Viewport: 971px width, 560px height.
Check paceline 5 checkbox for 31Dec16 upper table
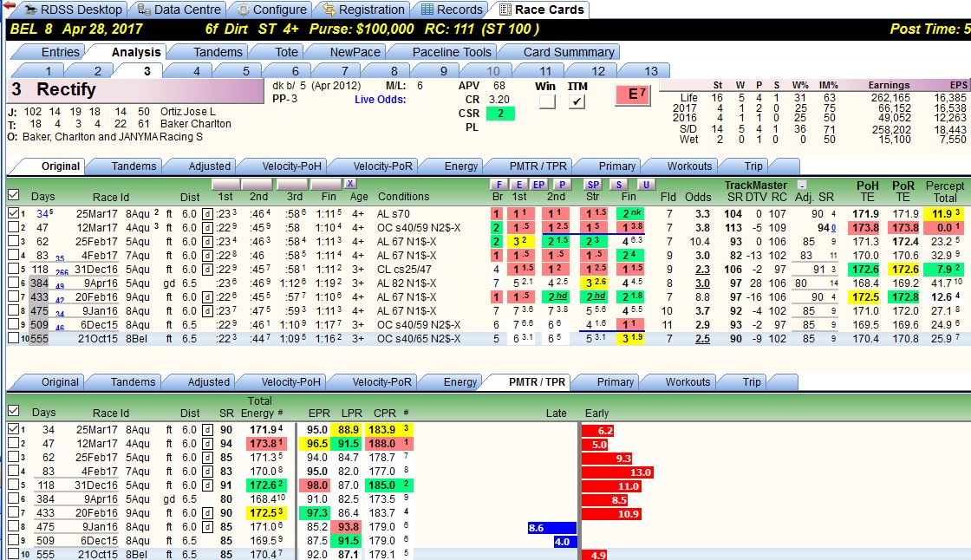click(14, 269)
